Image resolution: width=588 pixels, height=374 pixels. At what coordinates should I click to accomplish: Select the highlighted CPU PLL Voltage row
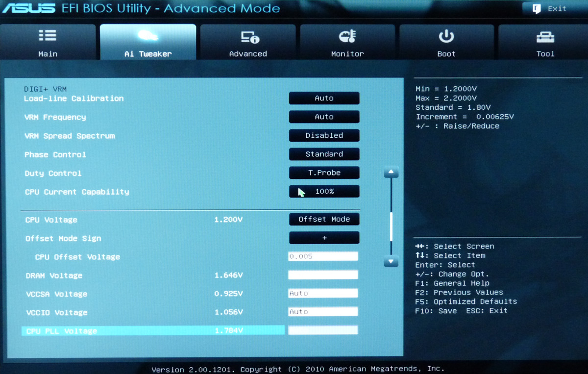[x=153, y=331]
